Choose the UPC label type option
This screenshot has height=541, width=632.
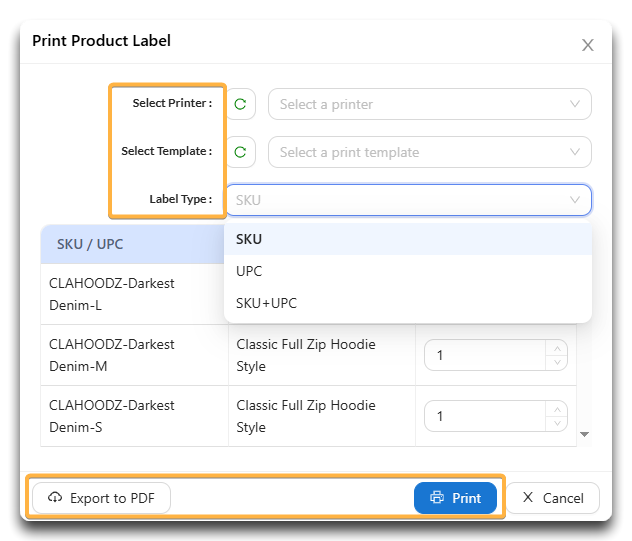coord(408,271)
